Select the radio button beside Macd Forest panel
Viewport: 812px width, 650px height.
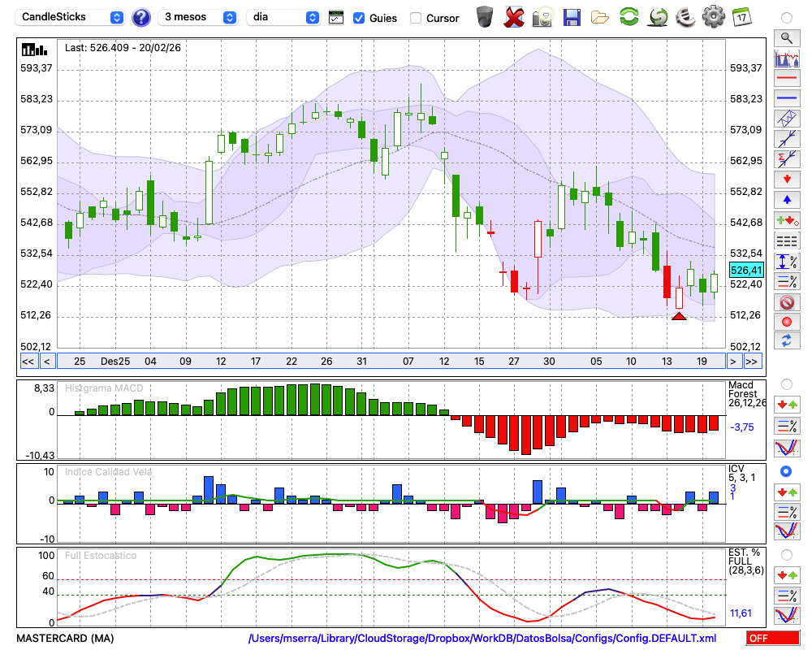[786, 383]
